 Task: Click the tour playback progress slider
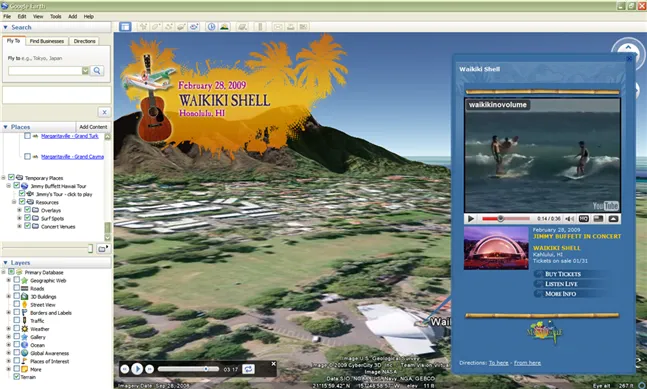coord(188,369)
